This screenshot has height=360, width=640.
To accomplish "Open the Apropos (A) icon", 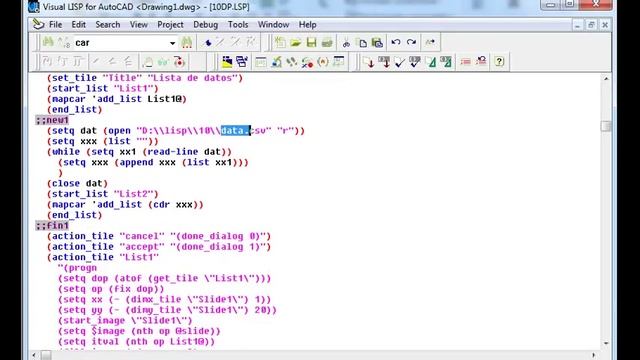I will [323, 62].
